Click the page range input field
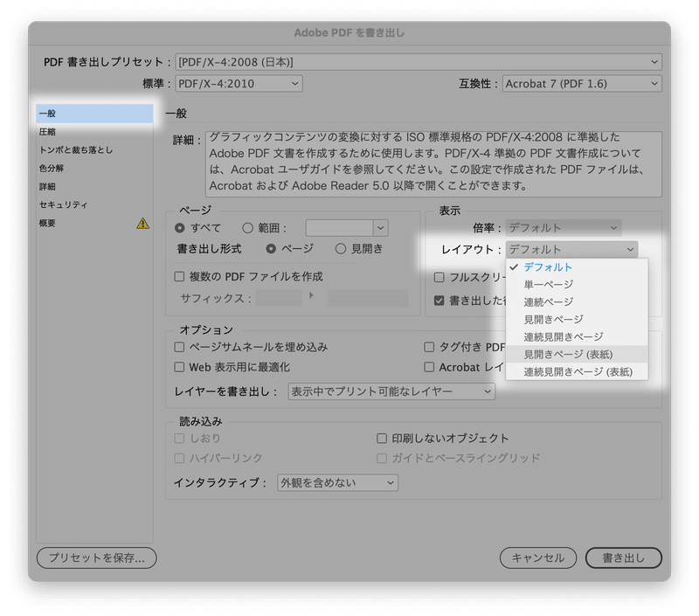The height and width of the screenshot is (616, 699). point(339,228)
